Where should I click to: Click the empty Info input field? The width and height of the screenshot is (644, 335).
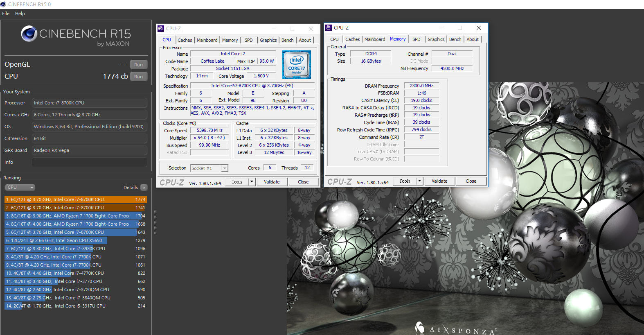90,162
